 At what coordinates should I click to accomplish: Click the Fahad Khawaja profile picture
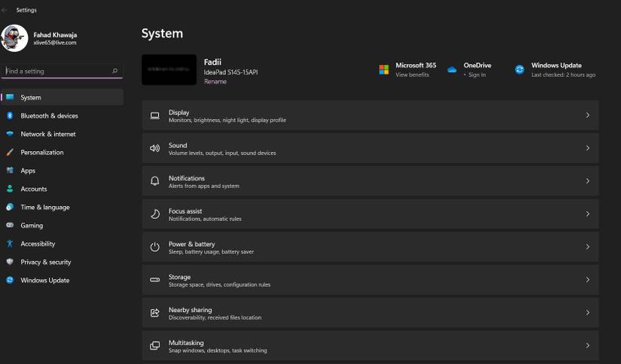click(14, 38)
